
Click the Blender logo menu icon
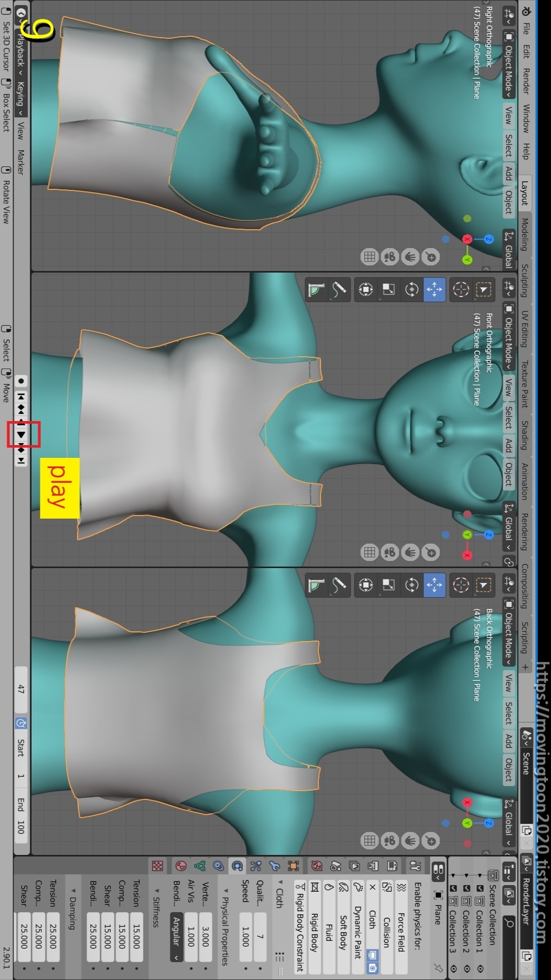[526, 11]
